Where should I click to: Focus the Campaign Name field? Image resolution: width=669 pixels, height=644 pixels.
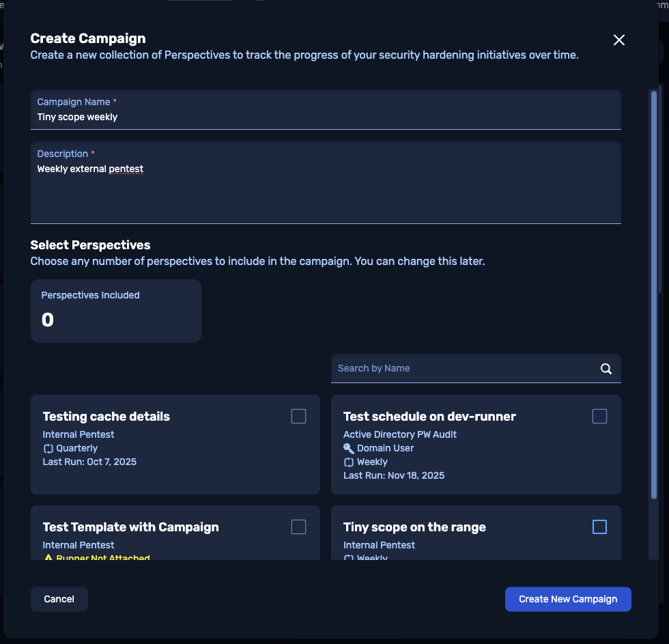[326, 117]
